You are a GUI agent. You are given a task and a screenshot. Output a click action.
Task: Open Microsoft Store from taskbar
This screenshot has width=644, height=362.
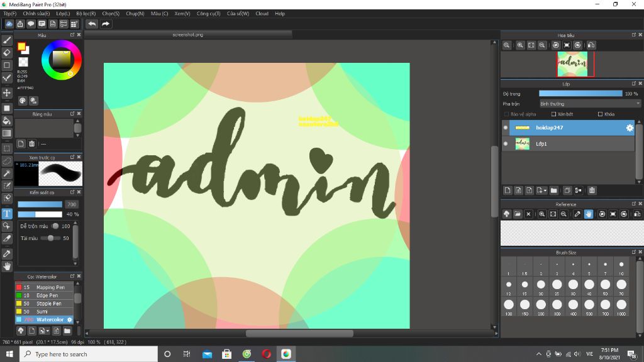coord(226,354)
